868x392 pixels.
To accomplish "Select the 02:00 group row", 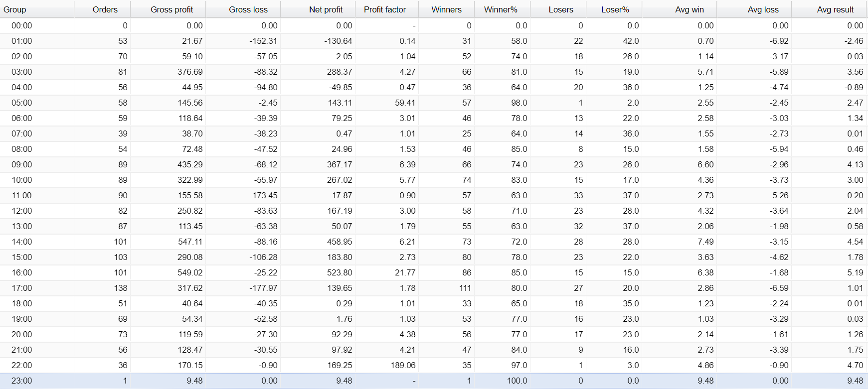I will 434,56.
